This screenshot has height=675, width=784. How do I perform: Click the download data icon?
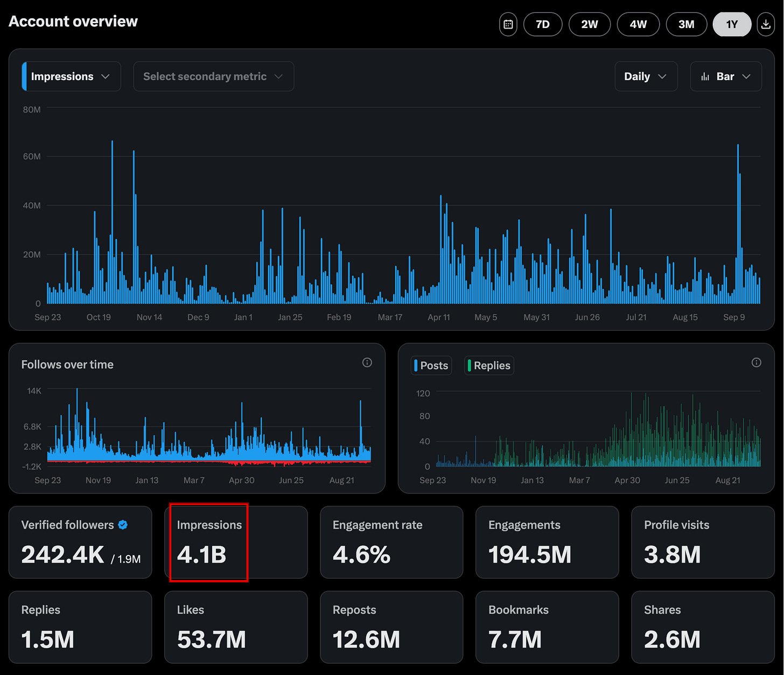click(765, 24)
